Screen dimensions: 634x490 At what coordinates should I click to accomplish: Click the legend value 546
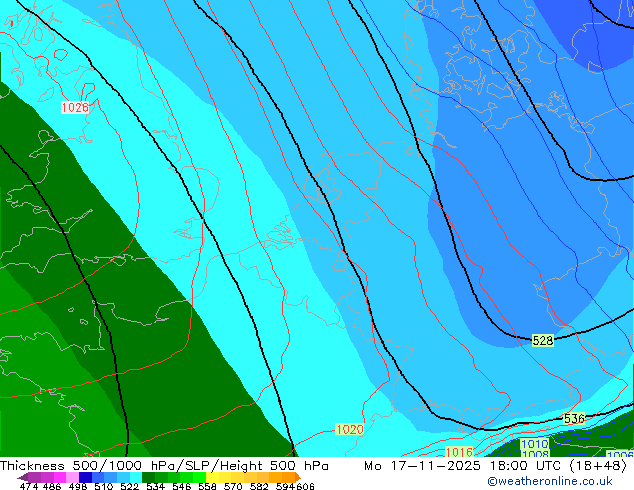coord(182,486)
